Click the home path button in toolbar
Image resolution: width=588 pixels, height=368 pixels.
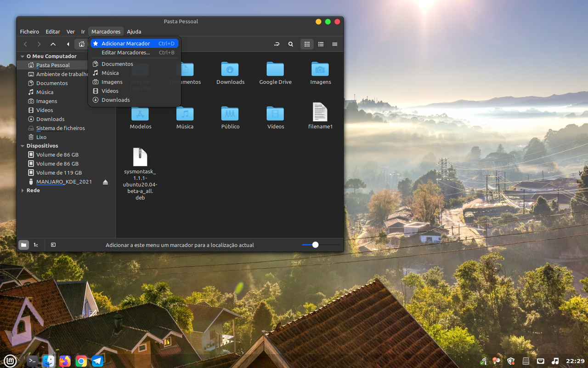click(81, 44)
